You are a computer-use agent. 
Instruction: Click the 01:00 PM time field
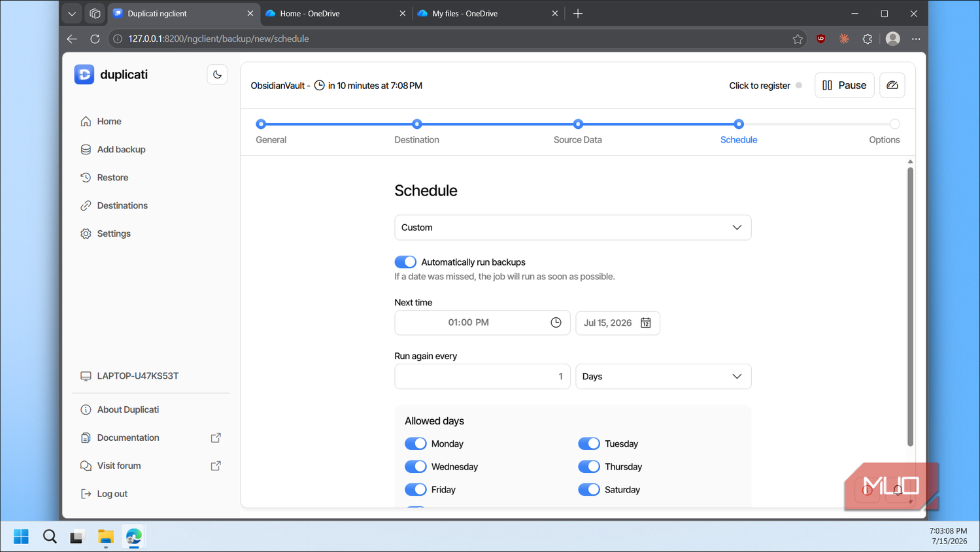[x=482, y=323]
